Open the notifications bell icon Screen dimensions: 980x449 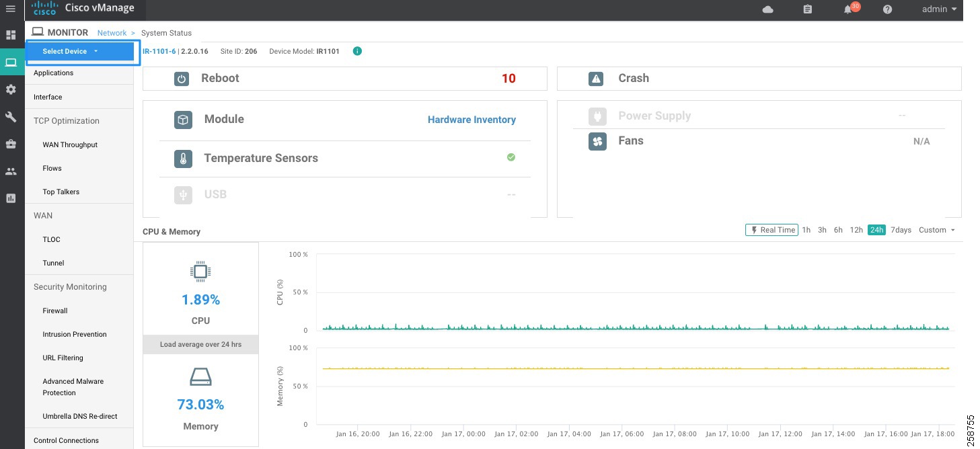pyautogui.click(x=850, y=9)
